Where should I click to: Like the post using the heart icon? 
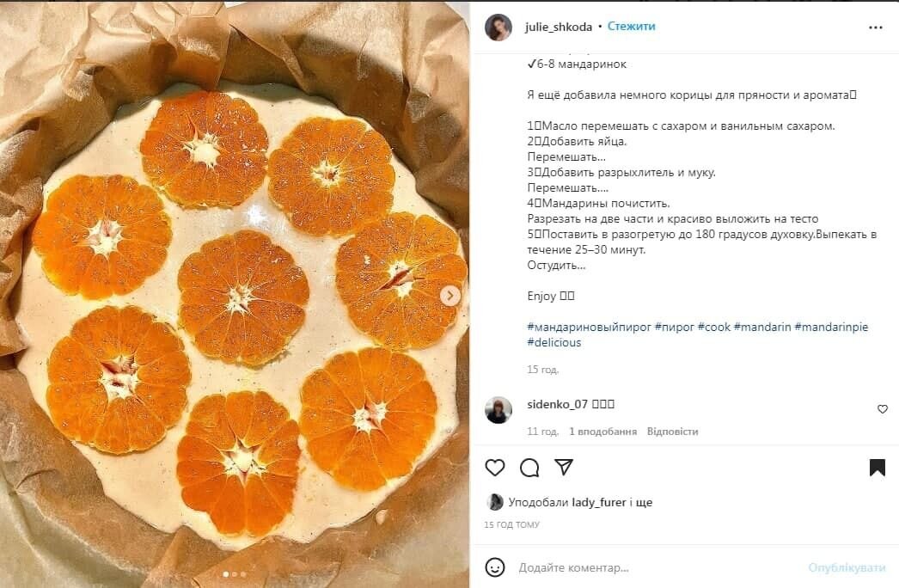click(x=494, y=468)
